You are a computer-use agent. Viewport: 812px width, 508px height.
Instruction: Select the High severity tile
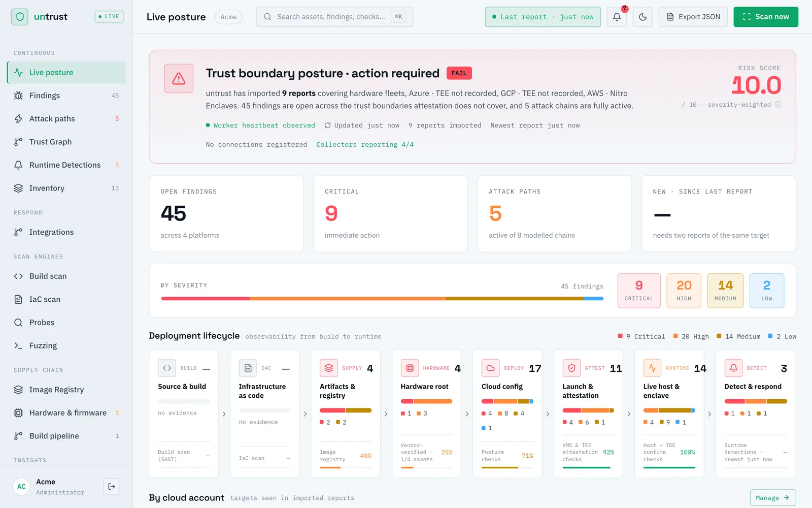(684, 291)
